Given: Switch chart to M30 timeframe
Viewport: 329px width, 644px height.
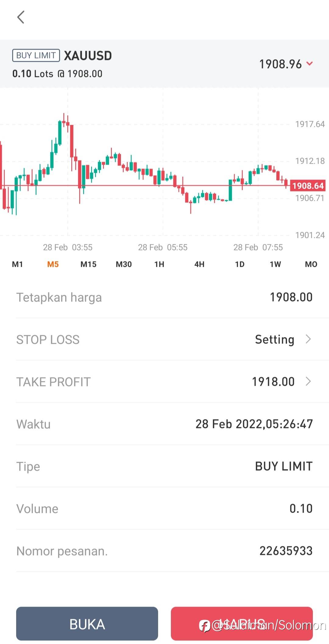Looking at the screenshot, I should click(124, 264).
